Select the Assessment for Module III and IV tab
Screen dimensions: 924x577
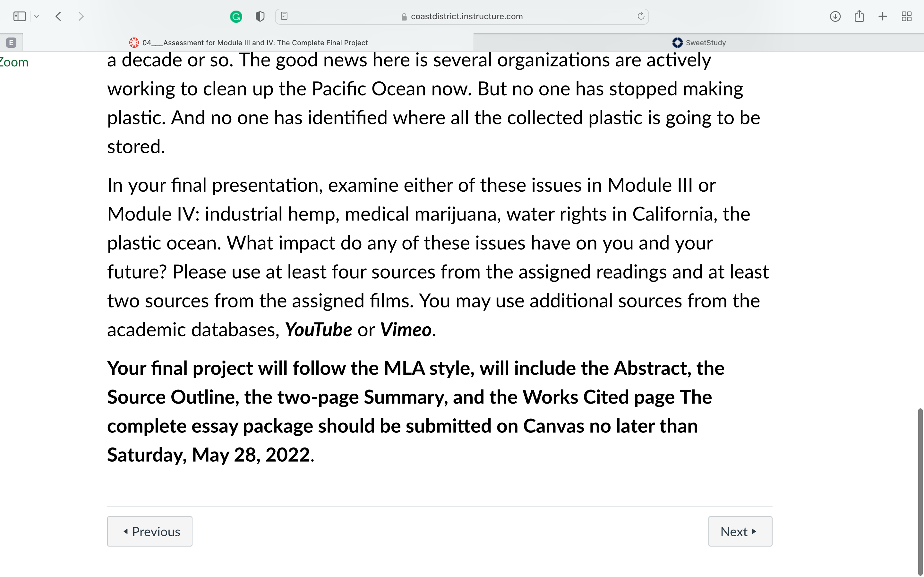(248, 43)
